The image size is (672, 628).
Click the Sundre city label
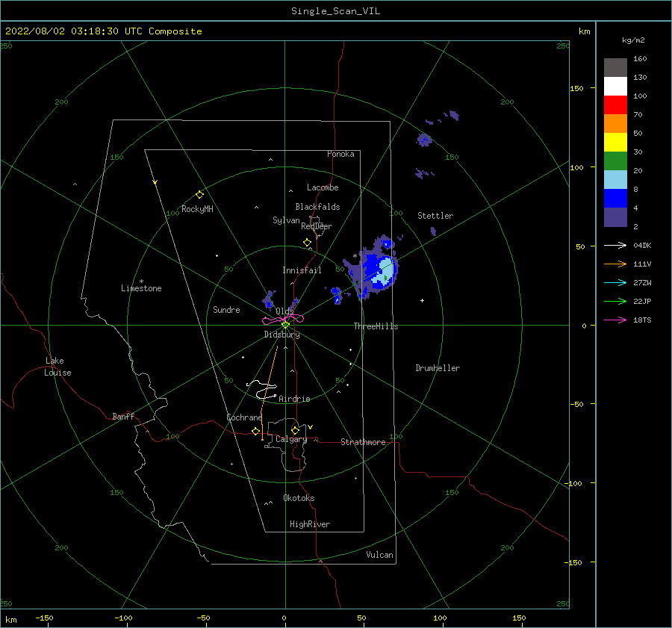[226, 309]
